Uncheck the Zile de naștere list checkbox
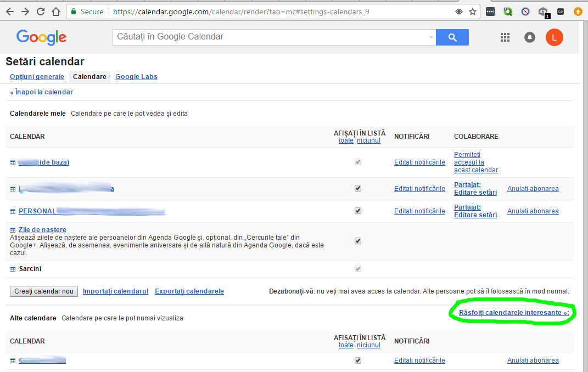The width and height of the screenshot is (588, 372). tap(358, 241)
